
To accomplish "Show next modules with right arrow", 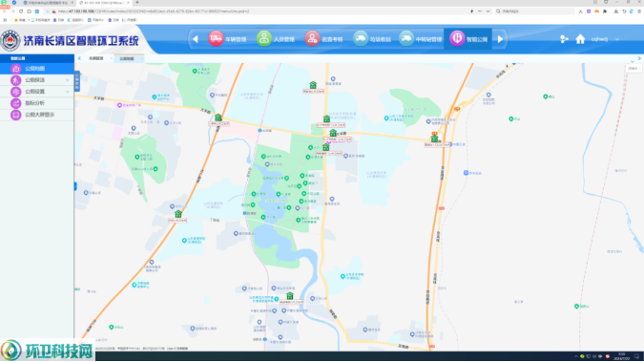I will pyautogui.click(x=500, y=39).
